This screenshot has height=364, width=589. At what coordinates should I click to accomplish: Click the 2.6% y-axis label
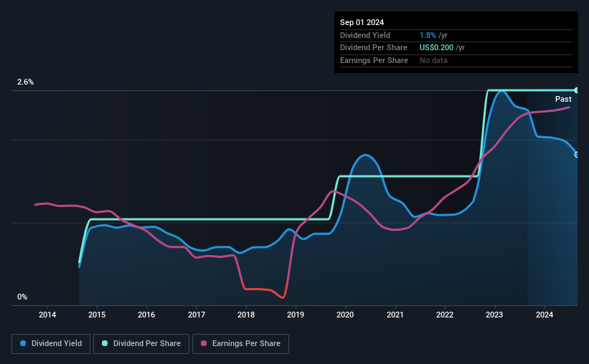coord(26,82)
